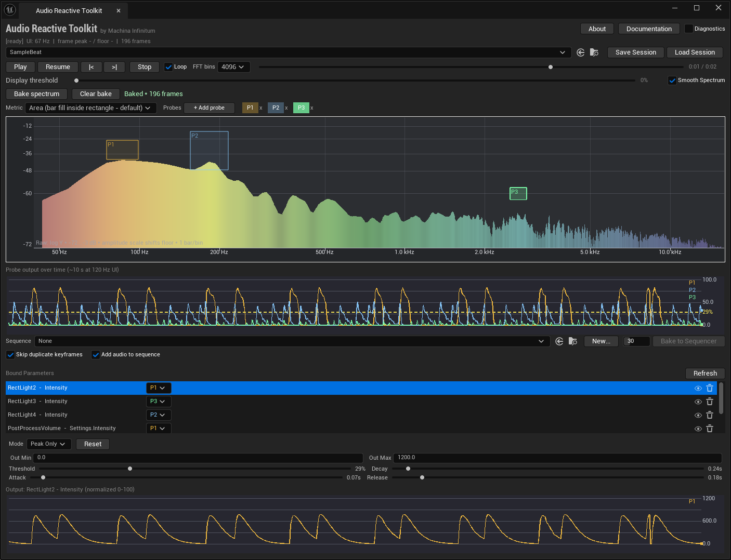Viewport: 731px width, 560px height.
Task: Delete the RectLight3 Intensity binding
Action: [x=710, y=402]
